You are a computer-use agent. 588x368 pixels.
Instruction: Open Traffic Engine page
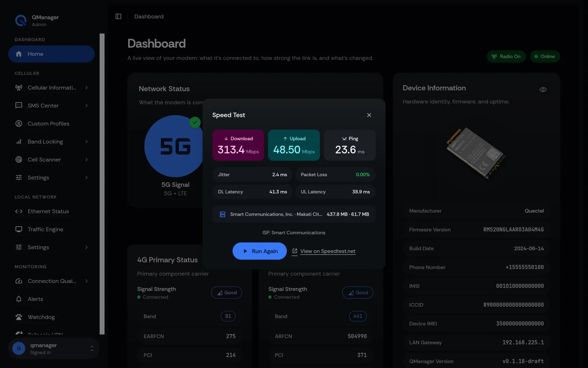(51, 229)
